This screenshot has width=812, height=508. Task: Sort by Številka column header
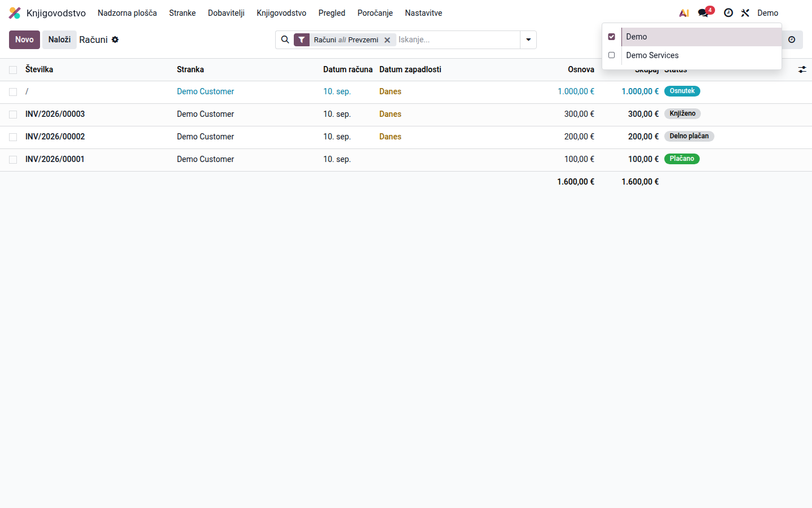tap(39, 69)
